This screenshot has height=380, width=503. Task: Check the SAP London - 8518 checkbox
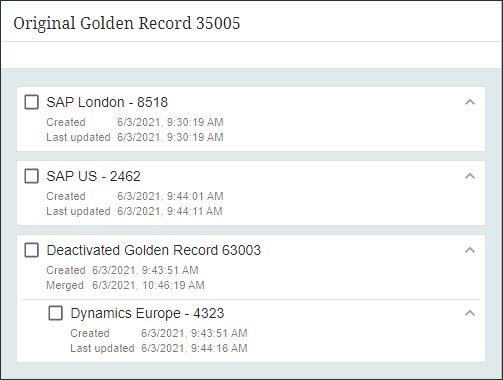pyautogui.click(x=32, y=102)
